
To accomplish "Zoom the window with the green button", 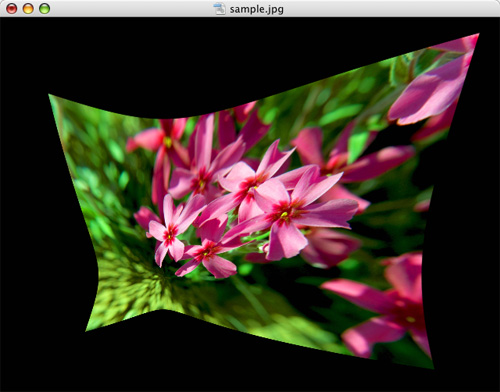I will point(44,9).
